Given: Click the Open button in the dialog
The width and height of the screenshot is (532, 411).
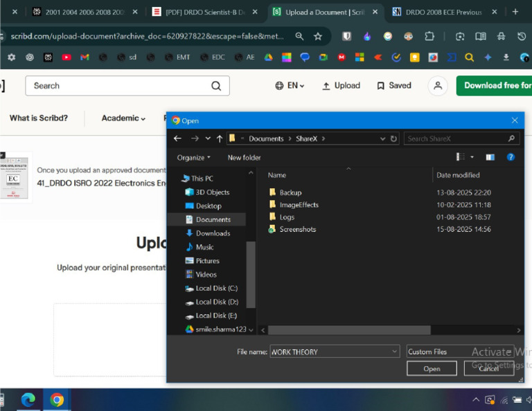Looking at the screenshot, I should click(432, 368).
